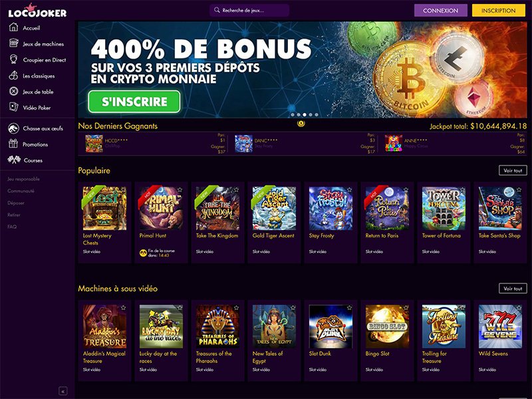Open the Promotions gift icon
Viewport: 532px width, 399px height.
13,144
